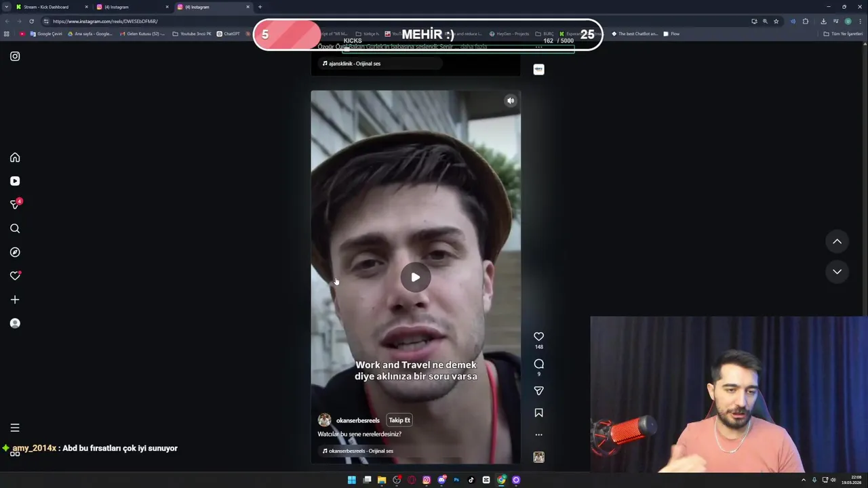Screen dimensions: 868x488
Task: Reload the Instagram page
Action: pos(31,21)
